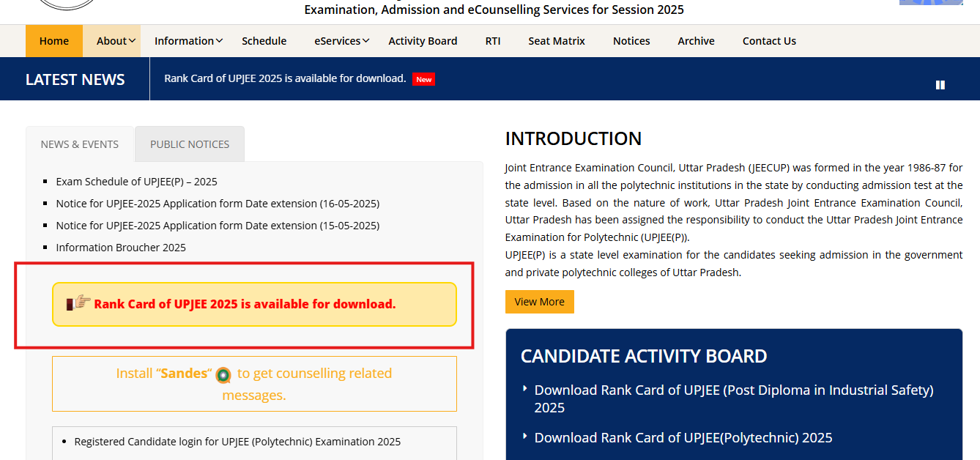Expand the About menu dropdown

pos(116,41)
